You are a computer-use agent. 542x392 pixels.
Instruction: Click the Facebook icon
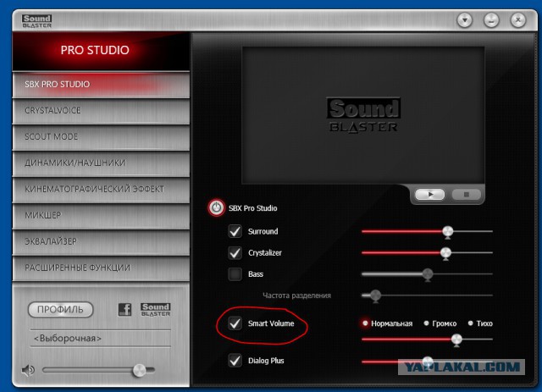click(x=124, y=309)
